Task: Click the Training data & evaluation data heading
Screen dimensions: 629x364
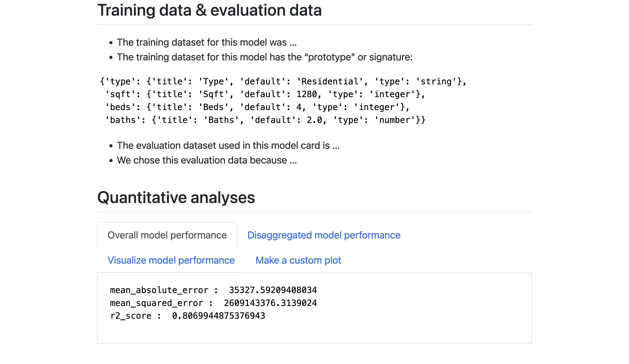Action: click(209, 10)
